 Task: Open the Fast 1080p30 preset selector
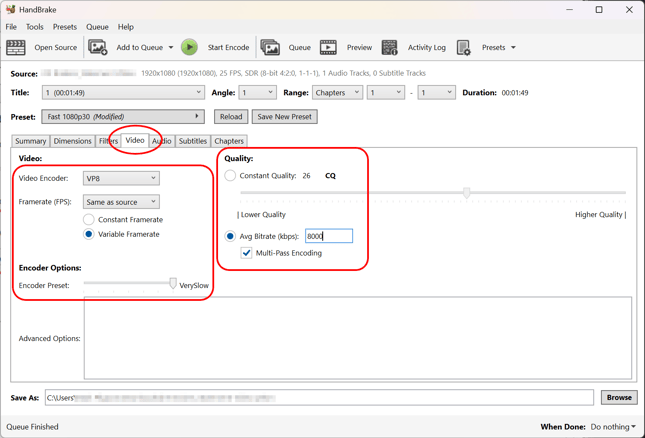pos(123,116)
